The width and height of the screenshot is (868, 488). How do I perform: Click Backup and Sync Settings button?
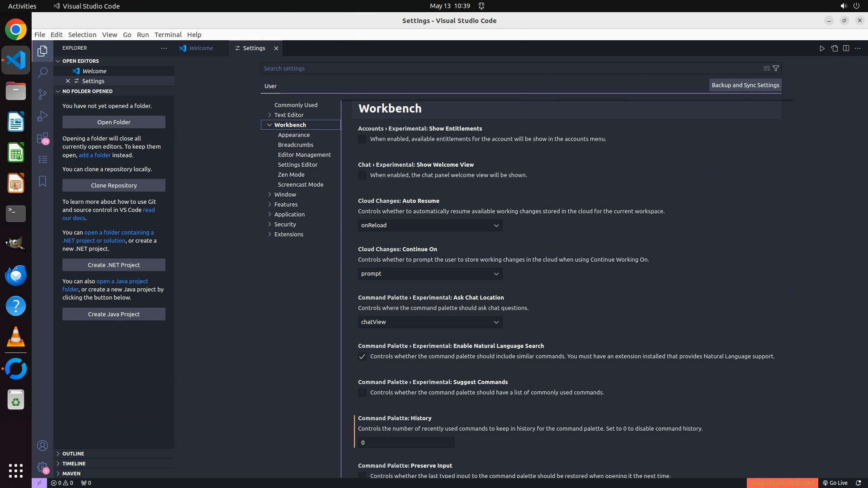745,85
